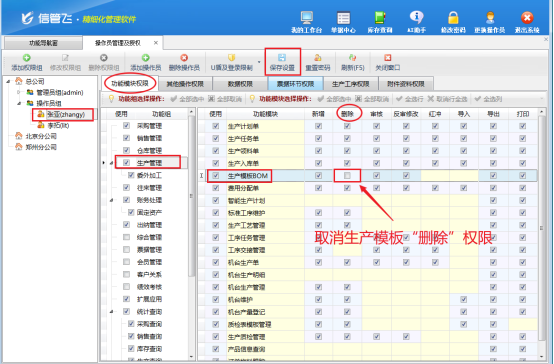554x364 pixels.
Task: Open 我的工作台 from the top bar
Action: 306,22
